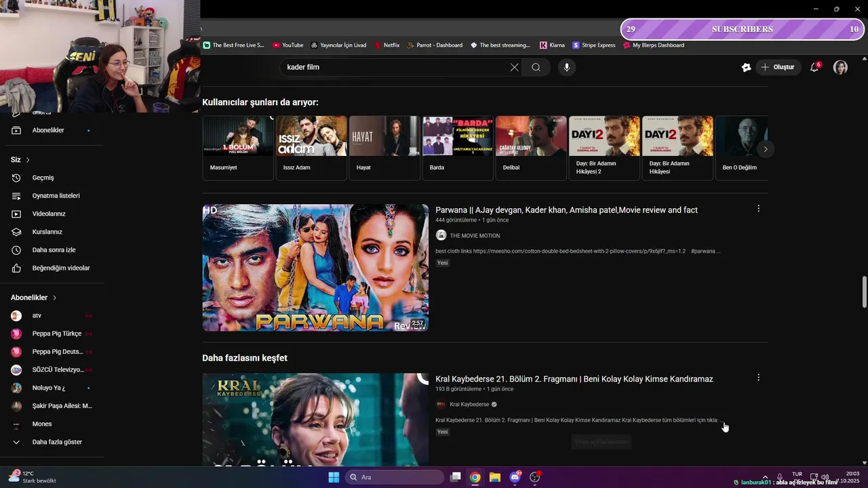Click the taskbar Ara search box
The width and height of the screenshot is (868, 488).
click(395, 477)
